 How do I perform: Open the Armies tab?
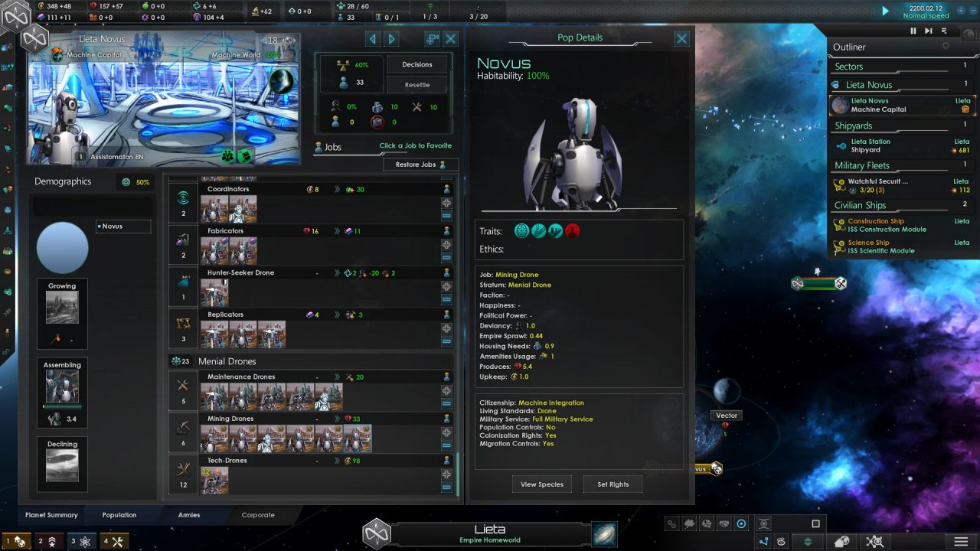click(x=188, y=515)
